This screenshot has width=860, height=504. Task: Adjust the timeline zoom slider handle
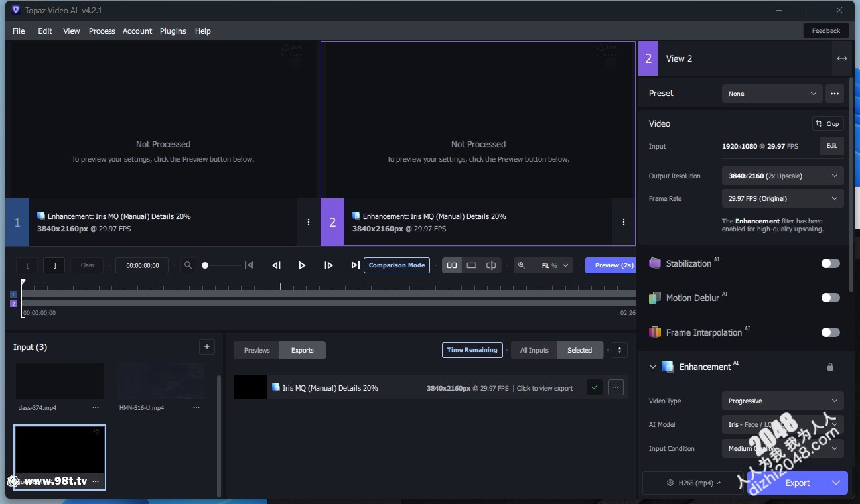tap(205, 265)
